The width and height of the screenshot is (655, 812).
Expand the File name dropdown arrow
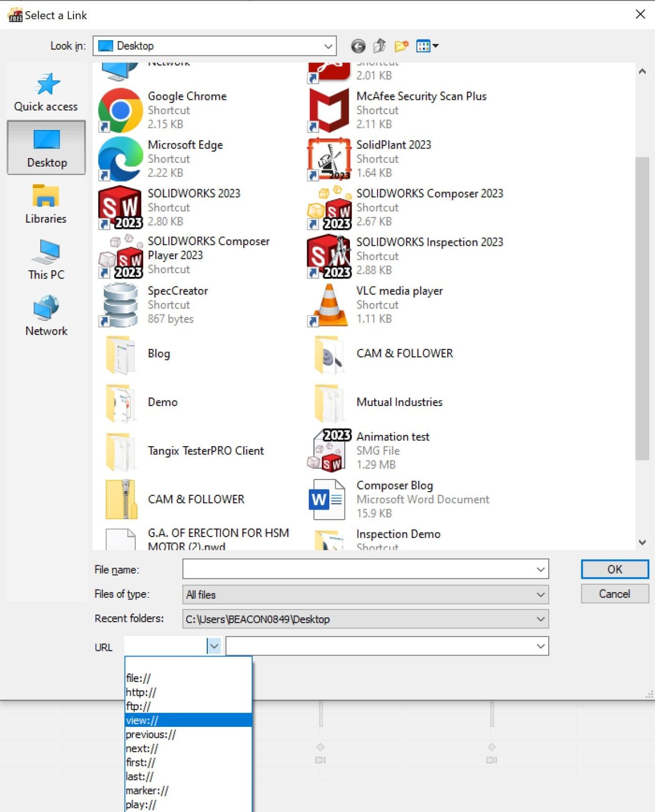(540, 569)
